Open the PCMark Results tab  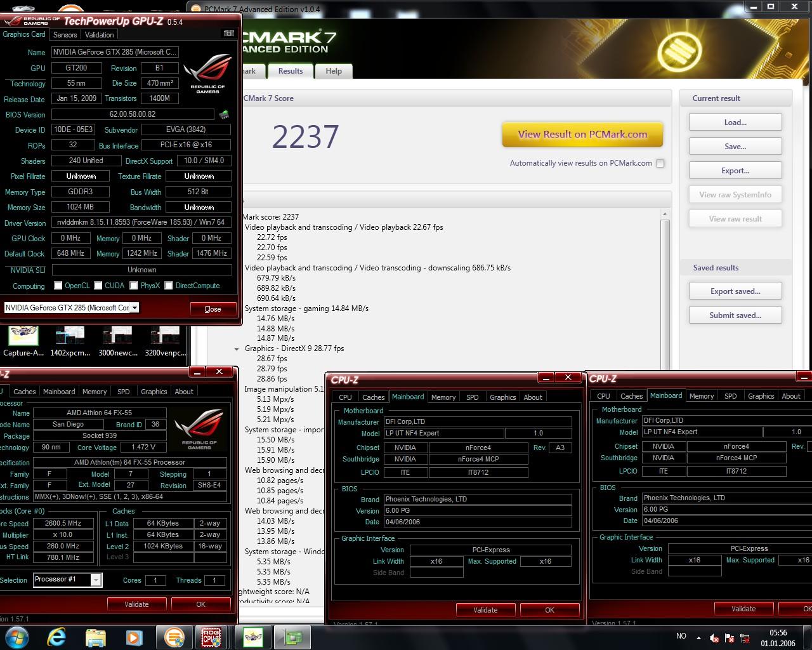[x=291, y=71]
